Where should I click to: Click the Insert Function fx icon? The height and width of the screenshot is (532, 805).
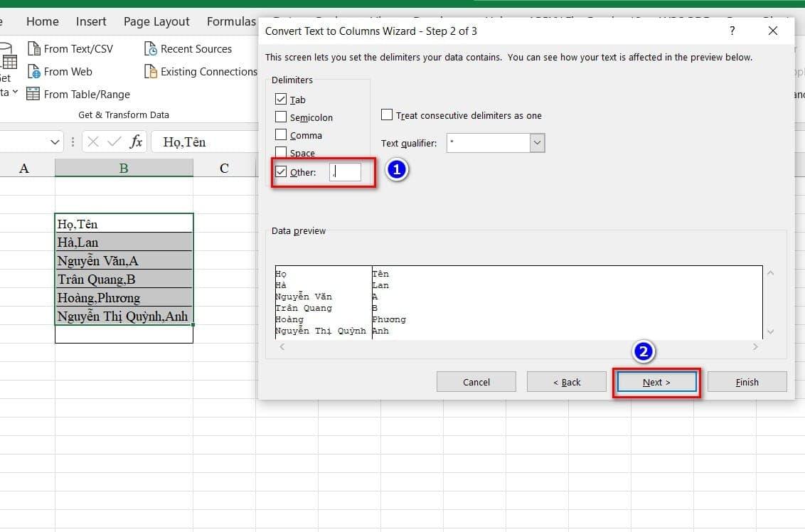tap(136, 142)
